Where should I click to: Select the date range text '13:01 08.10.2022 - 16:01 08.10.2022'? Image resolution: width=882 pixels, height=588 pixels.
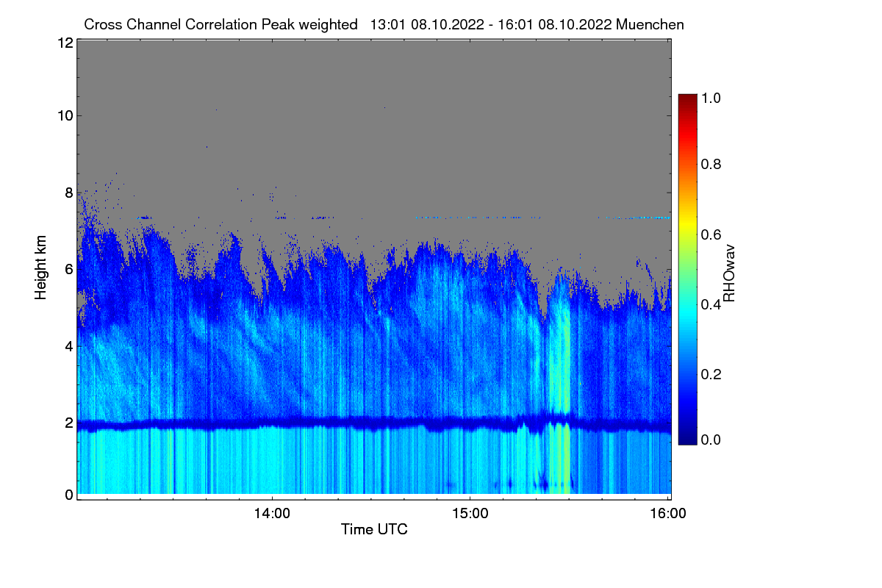point(492,24)
